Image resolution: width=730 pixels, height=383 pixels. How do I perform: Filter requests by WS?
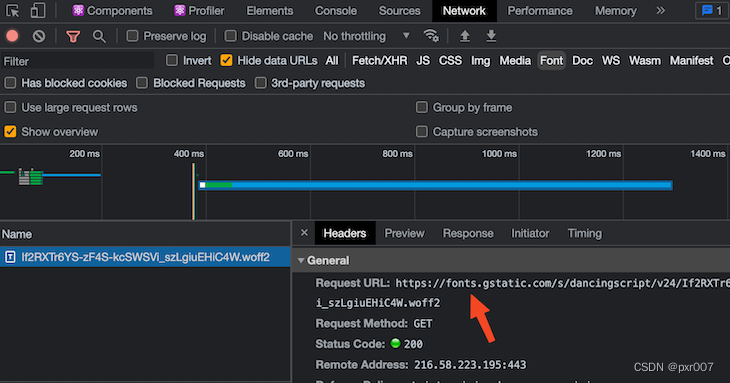click(611, 60)
